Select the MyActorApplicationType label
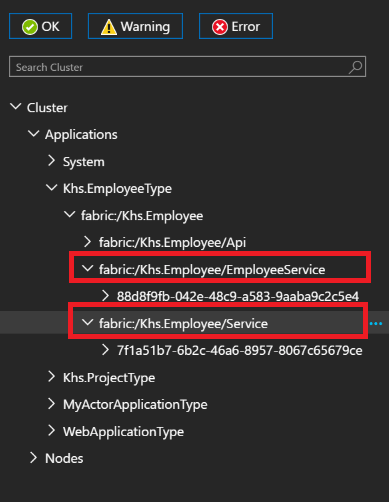This screenshot has width=389, height=502. coord(135,405)
